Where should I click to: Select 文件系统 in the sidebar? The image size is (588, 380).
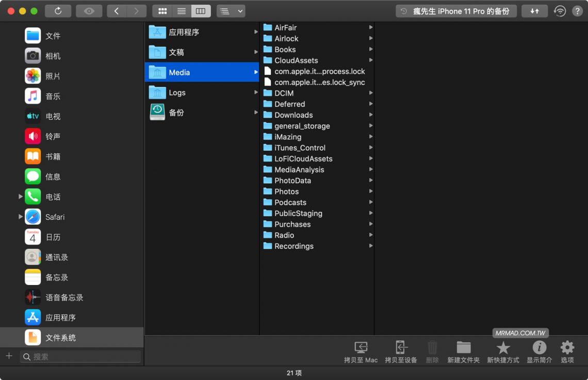click(x=58, y=338)
